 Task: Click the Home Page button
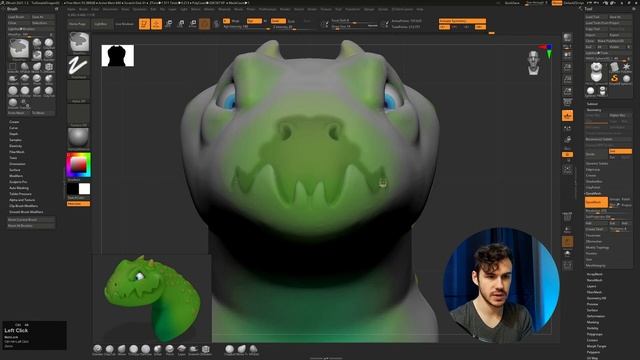77,24
